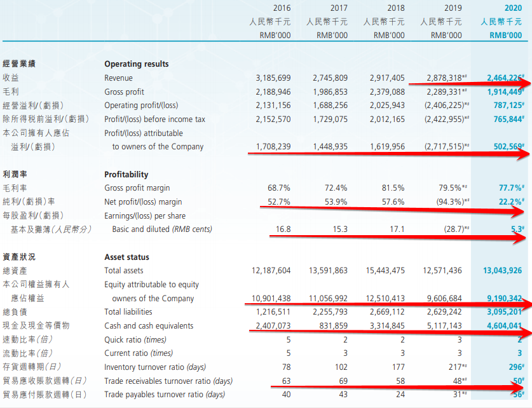This screenshot has width=532, height=408.
Task: Select the 2017 cash value 831,859
Action: [x=331, y=326]
